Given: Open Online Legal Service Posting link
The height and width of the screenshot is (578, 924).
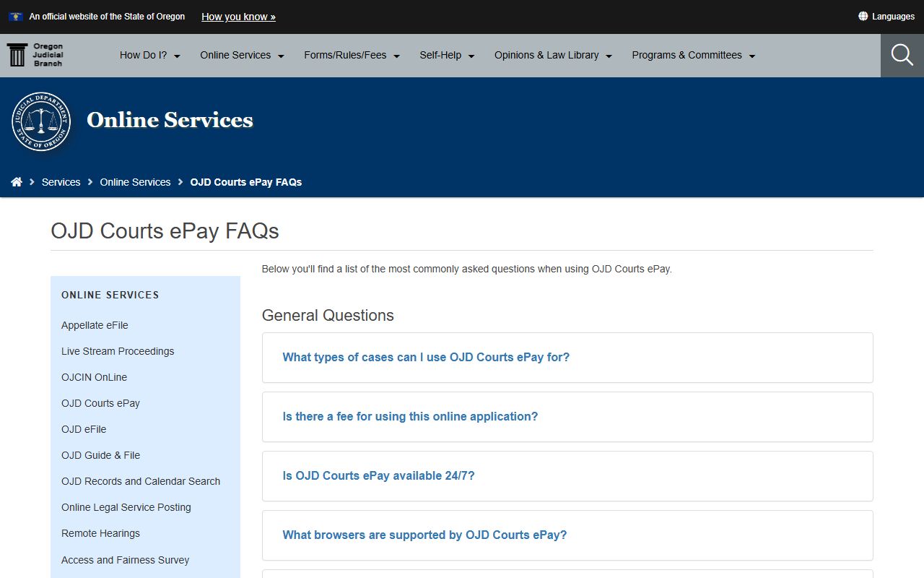Looking at the screenshot, I should pyautogui.click(x=126, y=507).
